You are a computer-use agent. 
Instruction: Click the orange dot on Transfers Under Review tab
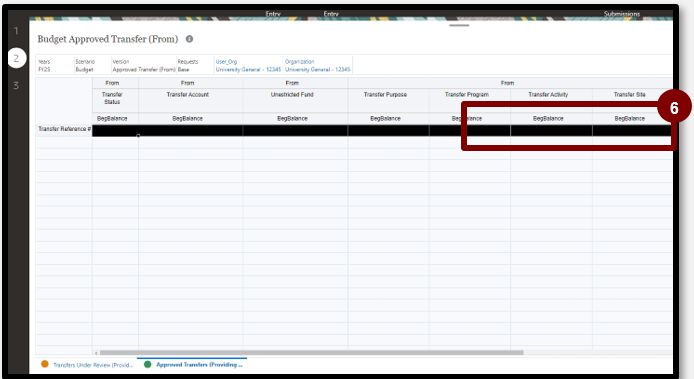[x=45, y=364]
